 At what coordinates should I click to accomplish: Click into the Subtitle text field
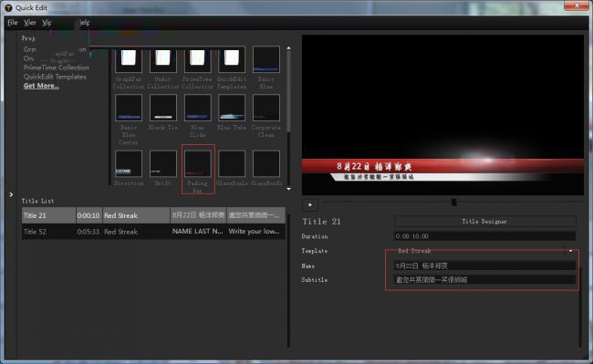click(x=484, y=280)
